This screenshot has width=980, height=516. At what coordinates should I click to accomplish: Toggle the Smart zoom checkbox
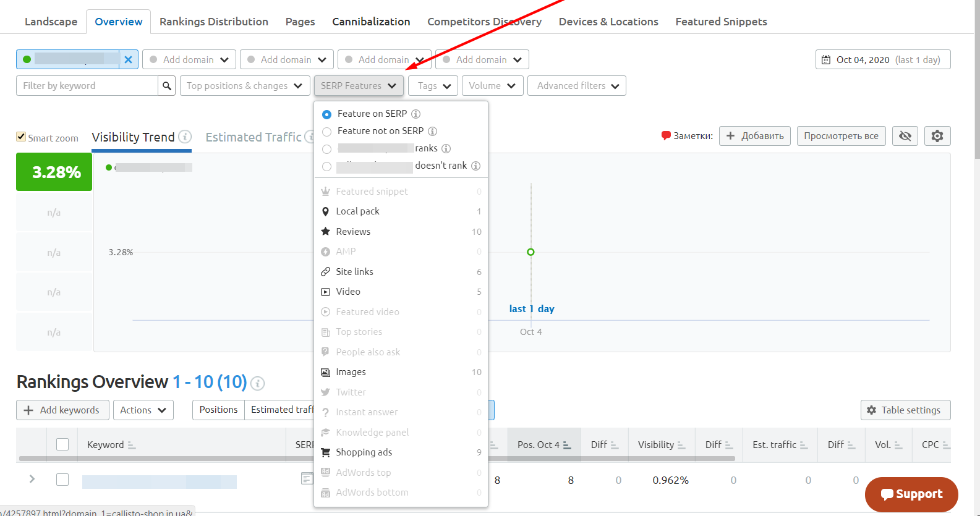pos(21,137)
